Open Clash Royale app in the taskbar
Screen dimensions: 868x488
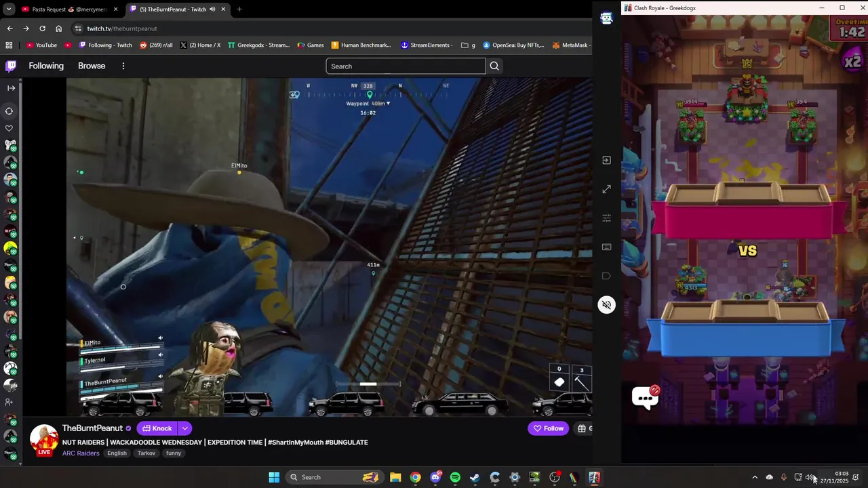coord(594,477)
